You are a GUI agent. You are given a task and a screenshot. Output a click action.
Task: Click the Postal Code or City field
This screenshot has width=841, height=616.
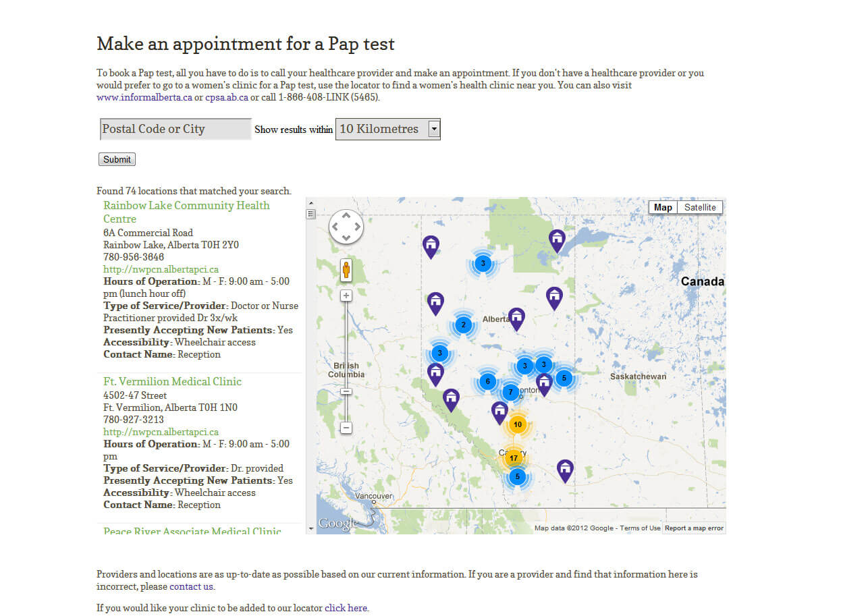click(175, 129)
